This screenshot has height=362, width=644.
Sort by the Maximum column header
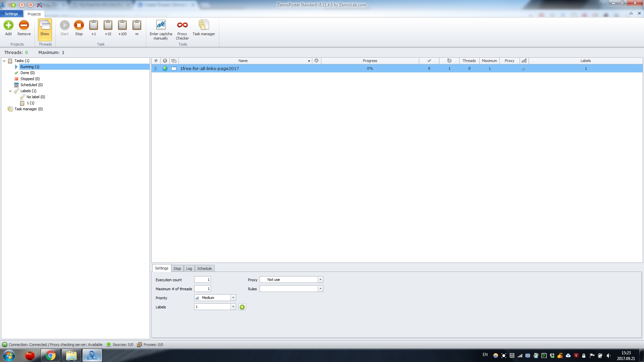click(x=489, y=61)
